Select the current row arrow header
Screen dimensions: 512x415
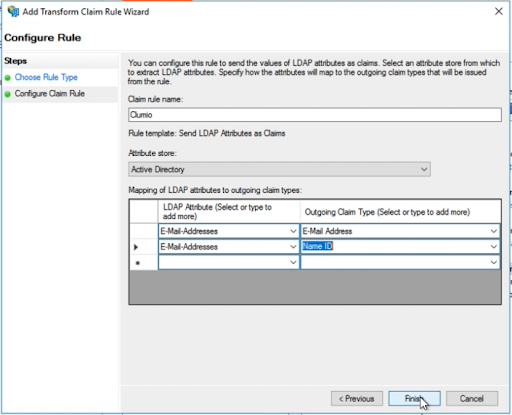pyautogui.click(x=144, y=247)
